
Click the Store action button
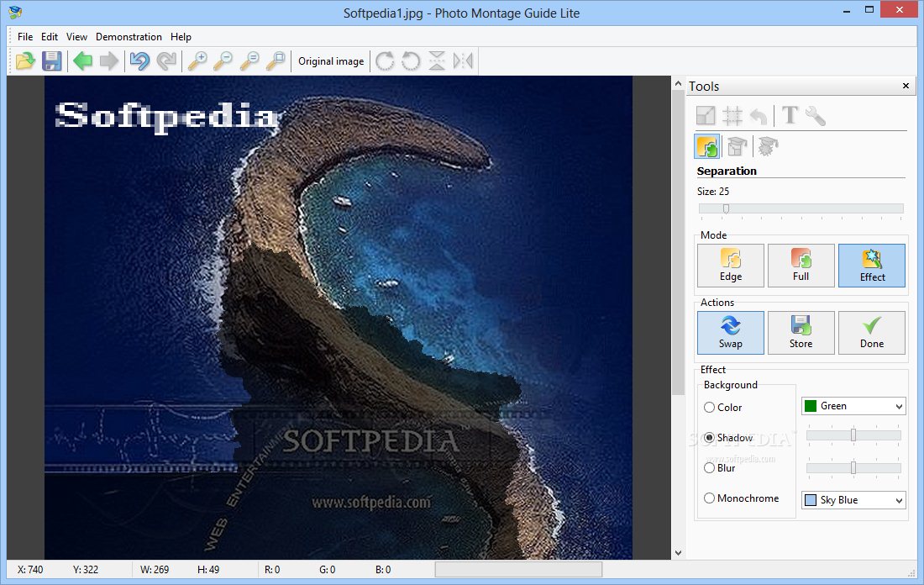(801, 333)
